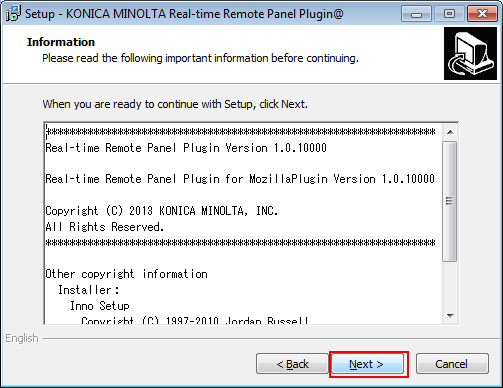Viewport: 503px width, 388px height.
Task: Place cursor on the Plugin Version 1.0.10000 line
Action: click(x=186, y=148)
